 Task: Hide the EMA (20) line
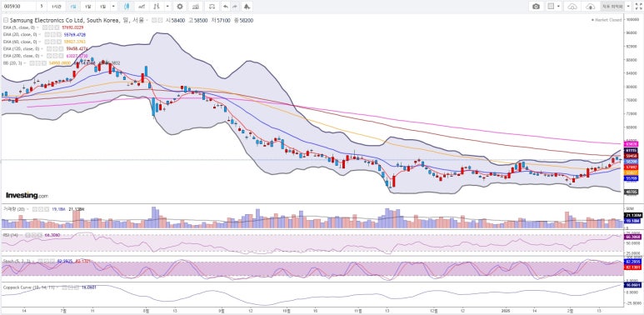tap(47, 34)
